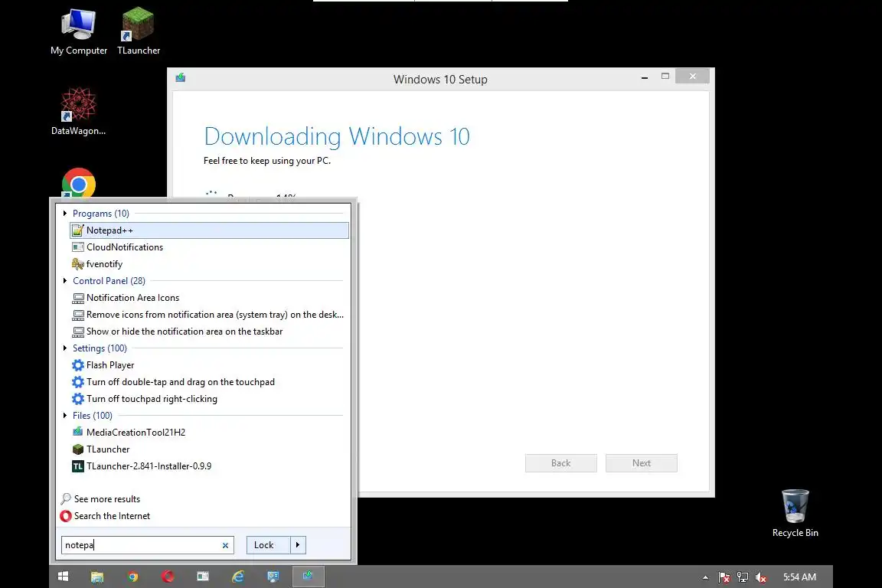
Task: Select the Recycle Bin desktop icon
Action: pos(795,513)
